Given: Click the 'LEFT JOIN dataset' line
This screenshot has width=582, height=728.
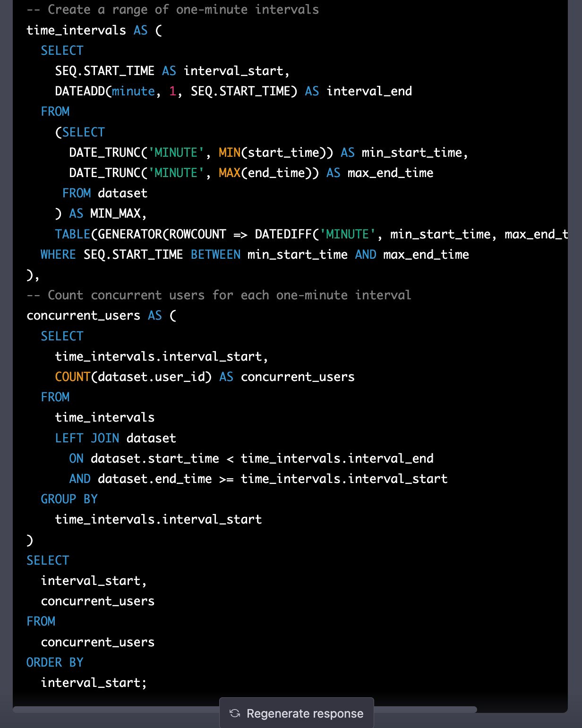Looking at the screenshot, I should click(116, 438).
